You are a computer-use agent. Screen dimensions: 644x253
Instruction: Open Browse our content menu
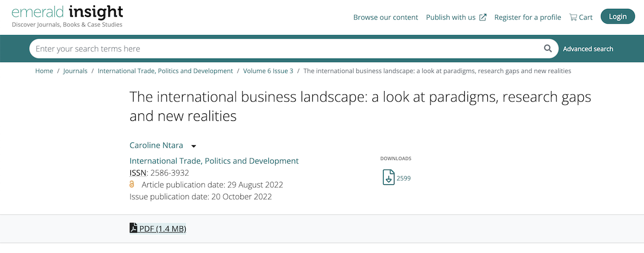click(x=385, y=17)
